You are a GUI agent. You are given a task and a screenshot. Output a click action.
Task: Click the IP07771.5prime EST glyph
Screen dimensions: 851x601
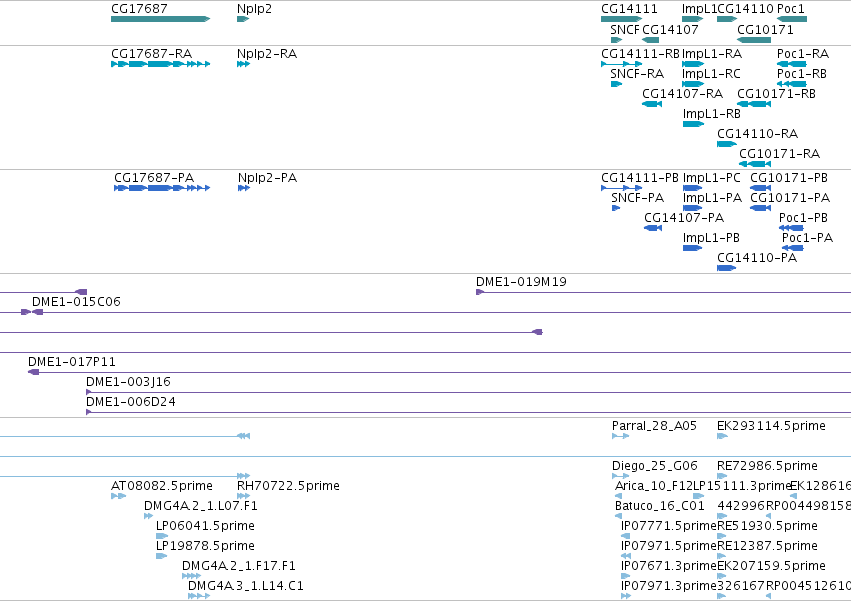[x=625, y=536]
